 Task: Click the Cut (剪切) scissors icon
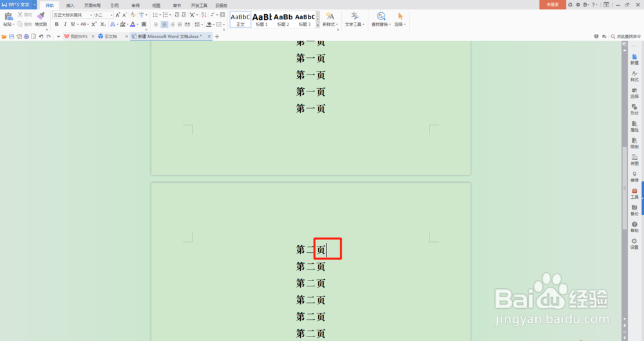(20, 15)
